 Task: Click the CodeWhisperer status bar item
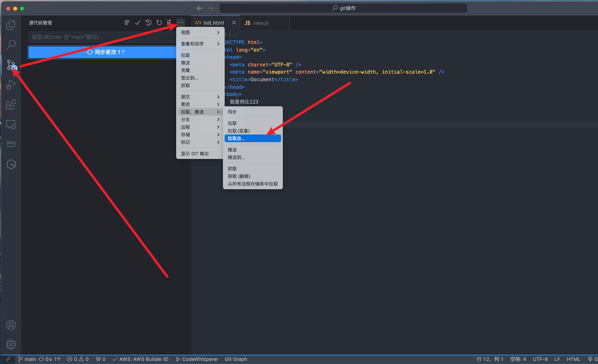tap(197, 359)
